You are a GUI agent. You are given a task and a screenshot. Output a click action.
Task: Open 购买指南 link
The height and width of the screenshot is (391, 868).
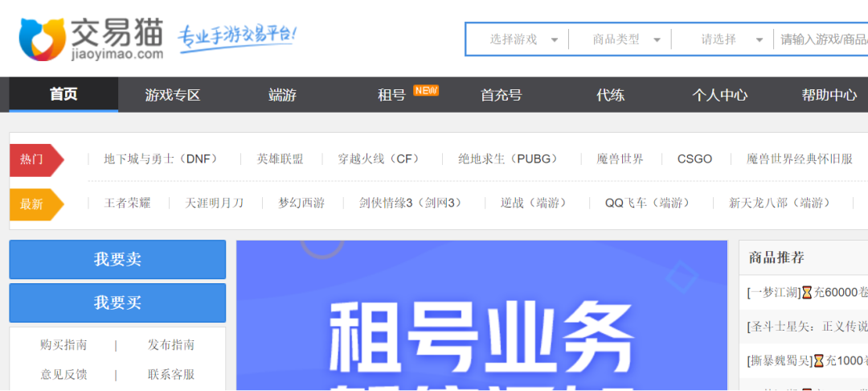click(63, 345)
